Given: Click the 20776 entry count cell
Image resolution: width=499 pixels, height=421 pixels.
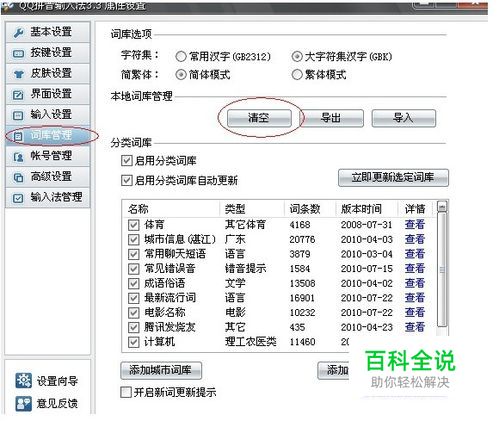Looking at the screenshot, I should 302,240.
